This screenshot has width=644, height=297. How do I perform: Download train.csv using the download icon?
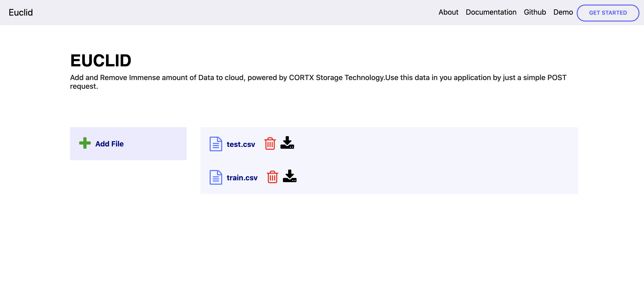(290, 176)
